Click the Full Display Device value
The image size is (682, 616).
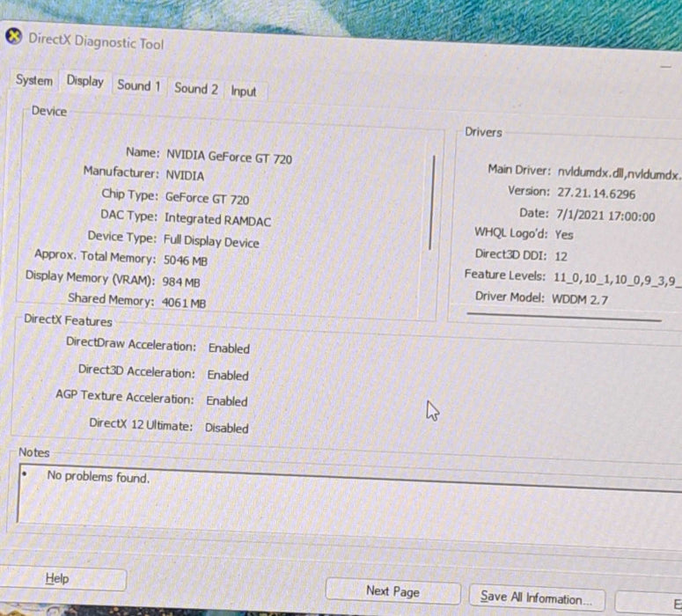[211, 241]
